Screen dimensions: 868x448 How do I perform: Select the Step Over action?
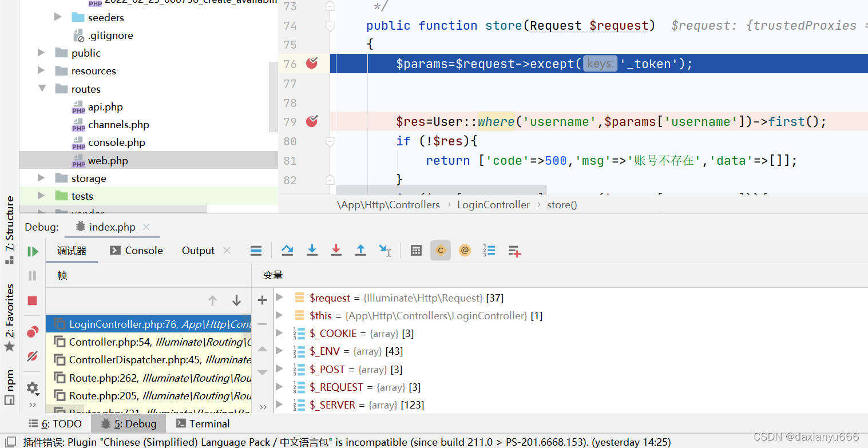pyautogui.click(x=287, y=250)
